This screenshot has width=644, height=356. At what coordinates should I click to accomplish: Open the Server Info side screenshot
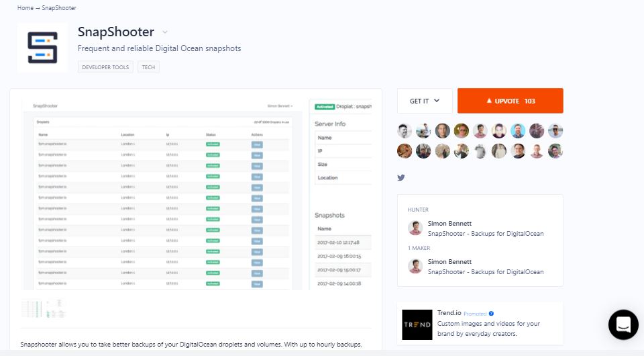[x=341, y=194]
